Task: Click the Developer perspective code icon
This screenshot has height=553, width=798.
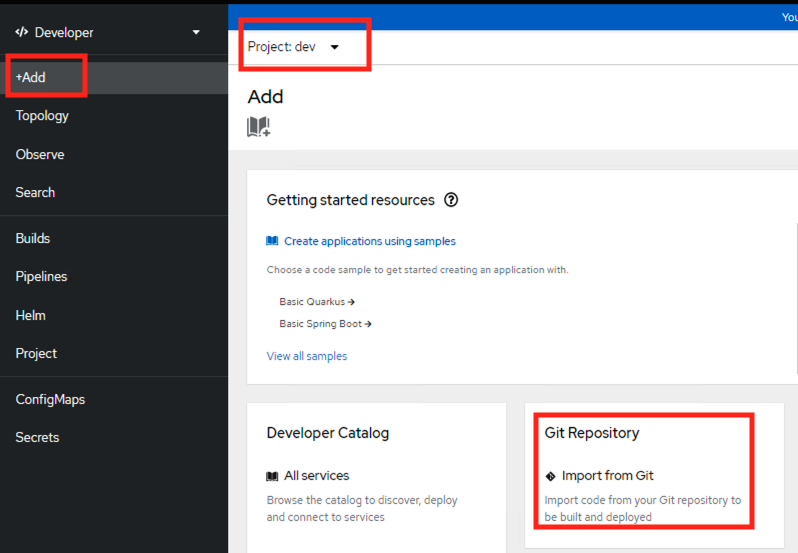Action: [x=22, y=32]
